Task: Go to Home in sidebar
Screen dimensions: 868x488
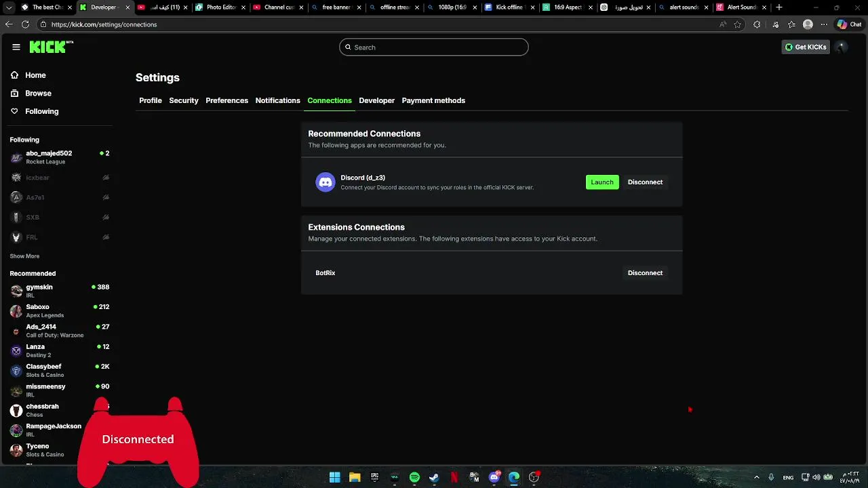Action: tap(35, 75)
